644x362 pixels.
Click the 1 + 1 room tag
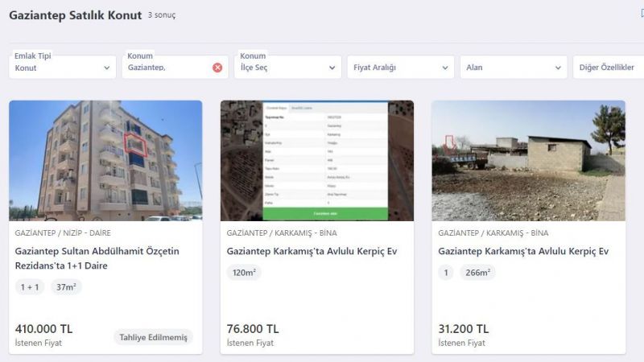pyautogui.click(x=30, y=287)
